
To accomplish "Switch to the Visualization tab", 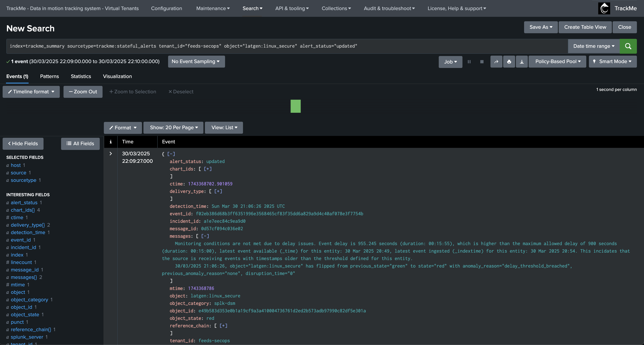I will [x=117, y=76].
